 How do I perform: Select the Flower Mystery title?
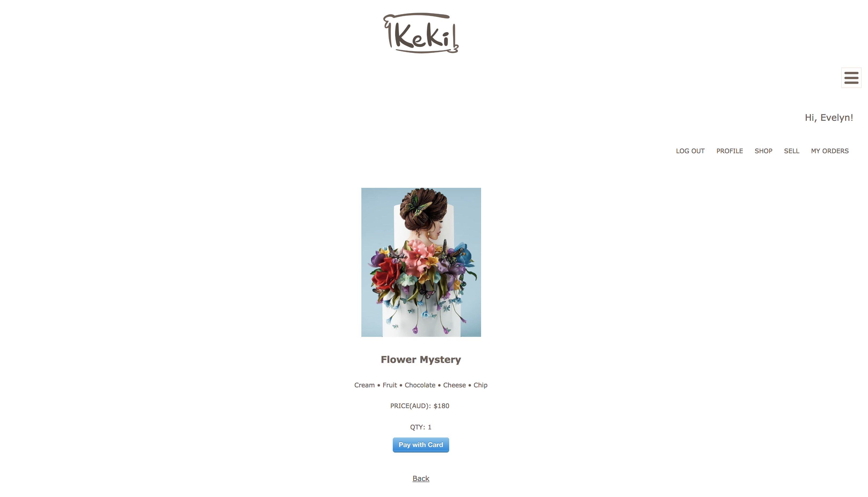(421, 359)
